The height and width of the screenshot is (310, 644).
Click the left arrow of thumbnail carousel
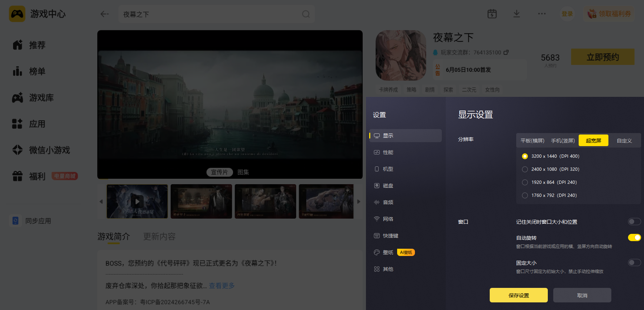(x=101, y=202)
